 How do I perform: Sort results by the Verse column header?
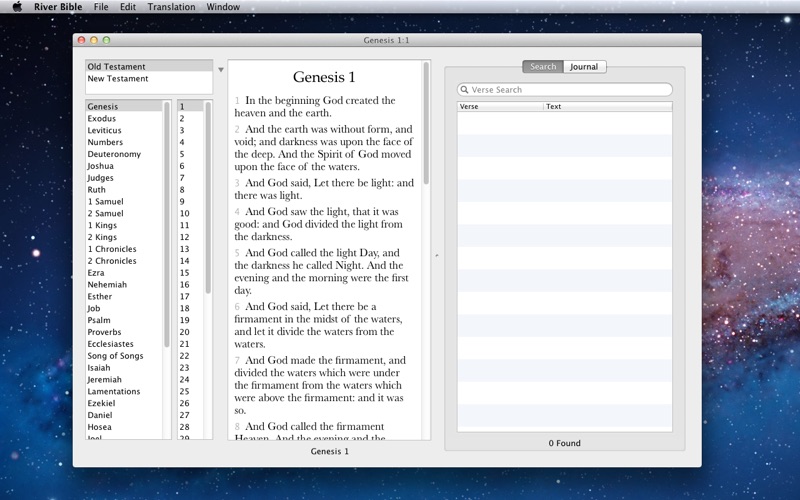pyautogui.click(x=500, y=106)
